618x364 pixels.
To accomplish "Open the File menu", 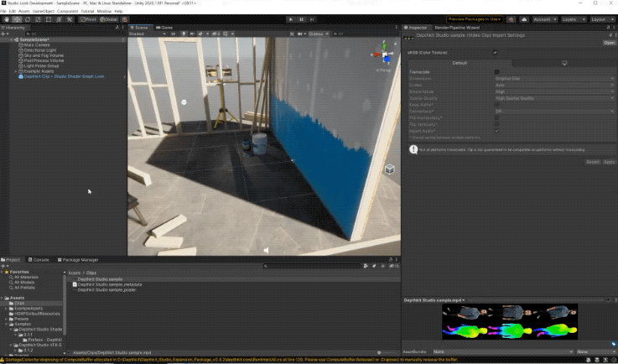I will pos(3,12).
